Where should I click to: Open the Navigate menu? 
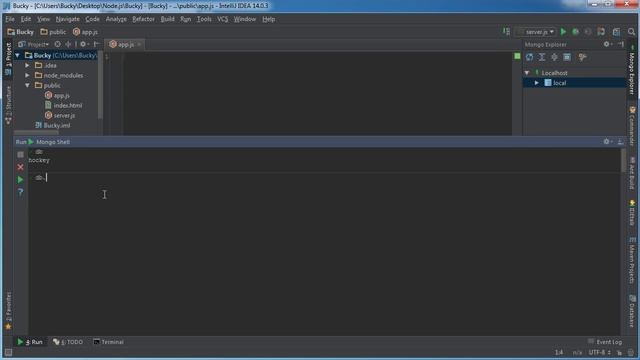pos(67,19)
